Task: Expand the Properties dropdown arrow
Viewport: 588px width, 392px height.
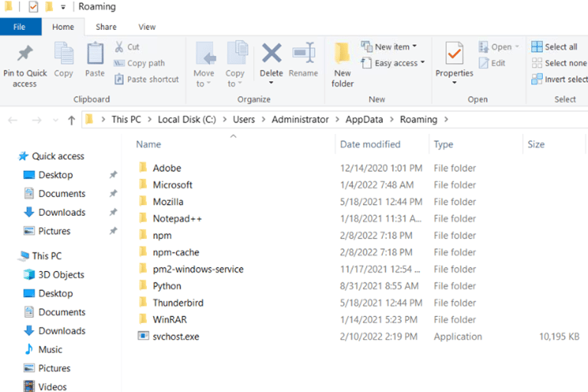Action: tap(454, 83)
